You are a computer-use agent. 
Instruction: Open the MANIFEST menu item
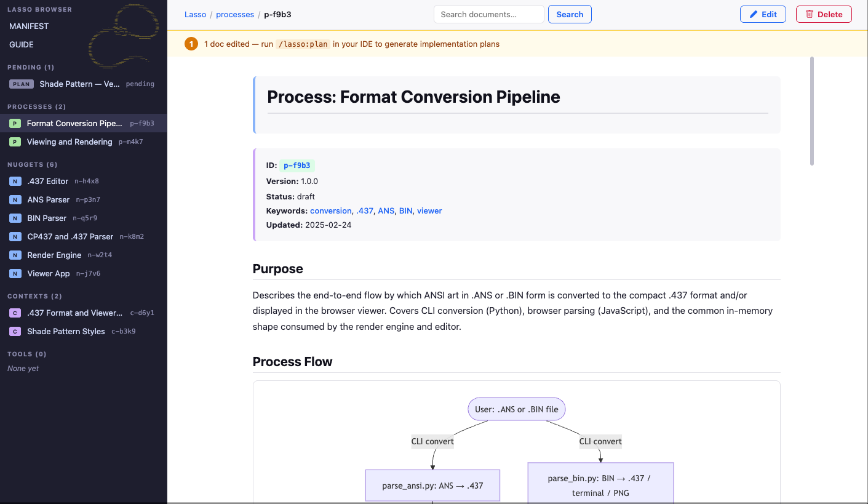pos(29,26)
